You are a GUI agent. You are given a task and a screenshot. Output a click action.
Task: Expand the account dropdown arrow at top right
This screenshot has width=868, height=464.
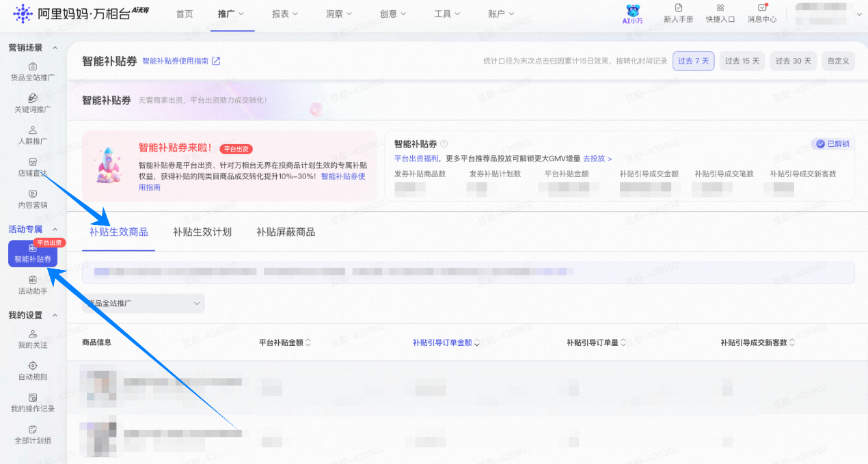click(859, 14)
